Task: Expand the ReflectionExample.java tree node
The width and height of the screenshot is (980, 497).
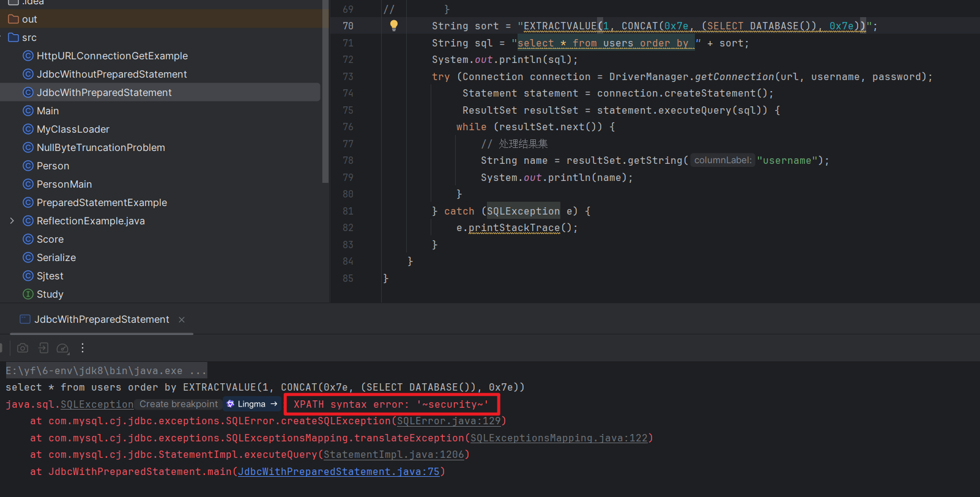Action: point(12,221)
